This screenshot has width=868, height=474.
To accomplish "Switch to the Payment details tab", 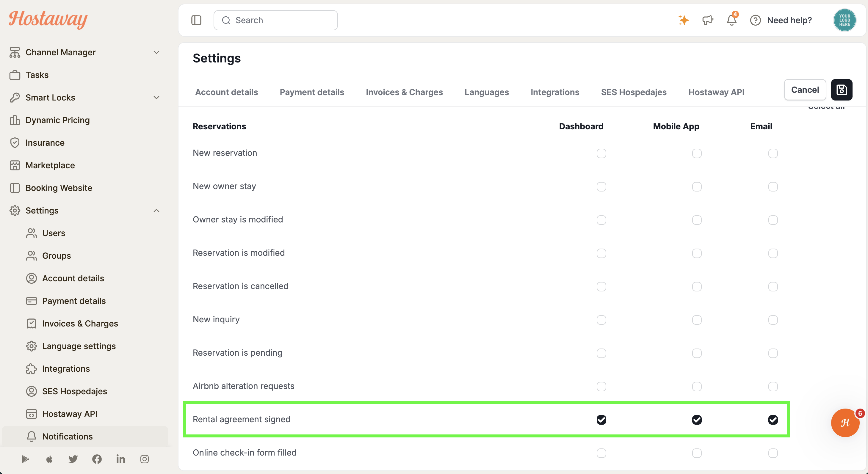I will pos(312,92).
